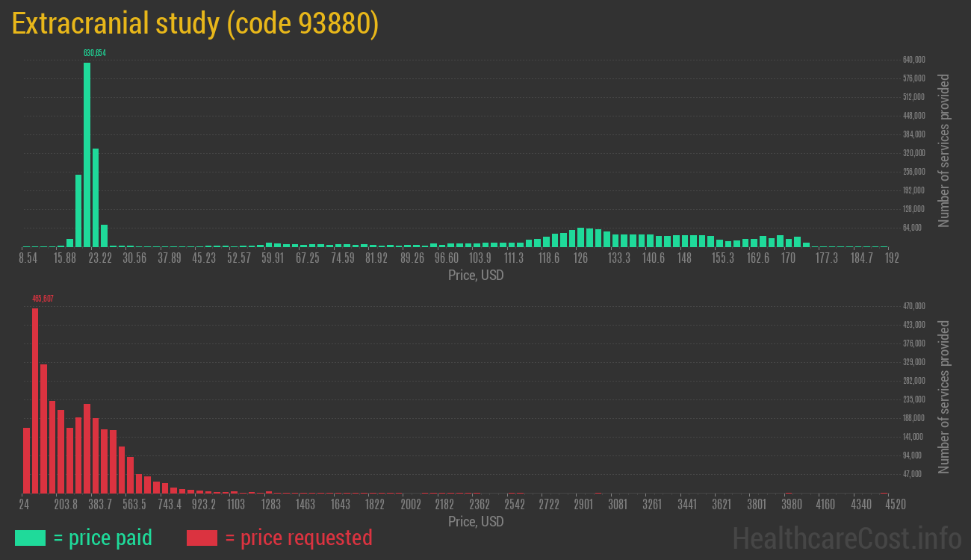Select the tallest green bar in top chart

(x=87, y=155)
